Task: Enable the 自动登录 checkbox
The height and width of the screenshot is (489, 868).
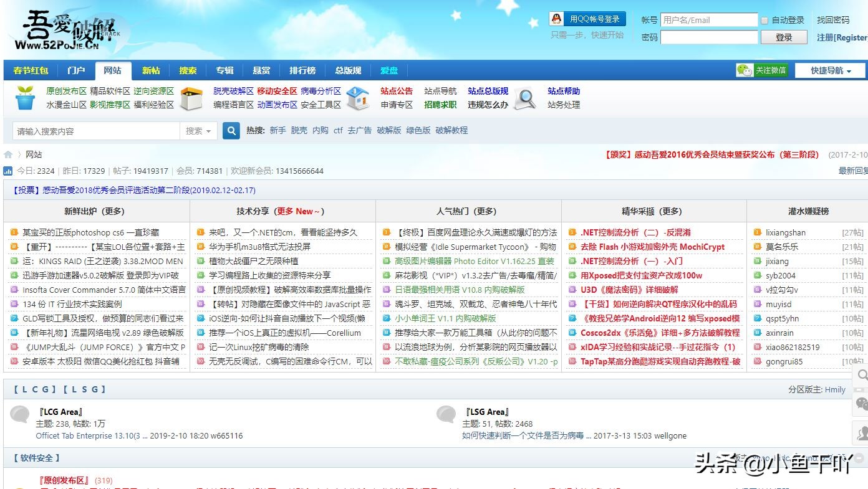Action: (x=764, y=21)
